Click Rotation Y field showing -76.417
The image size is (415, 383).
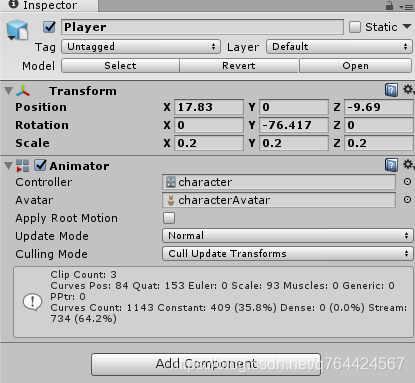point(294,125)
